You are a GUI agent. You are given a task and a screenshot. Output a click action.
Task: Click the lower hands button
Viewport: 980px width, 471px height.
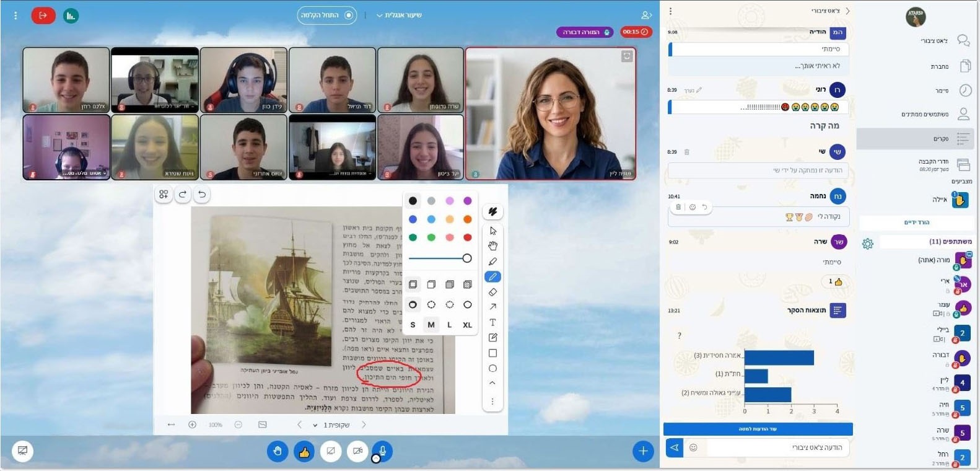point(916,222)
